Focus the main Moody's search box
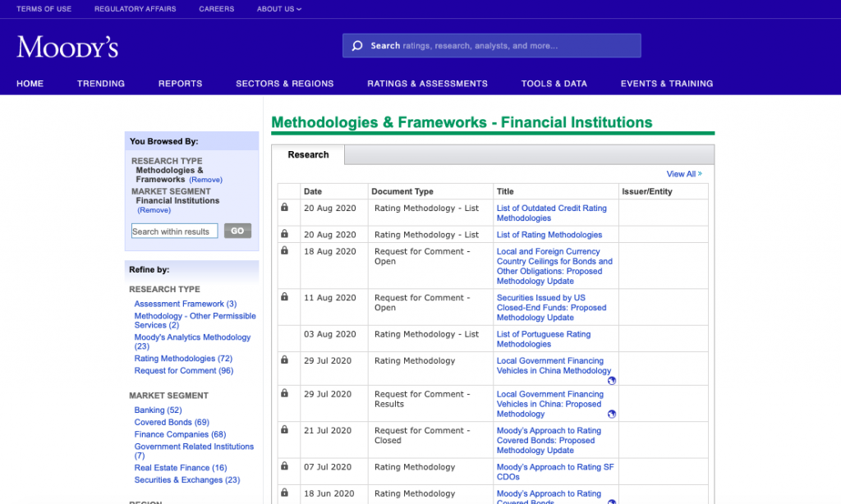This screenshot has width=841, height=504. pyautogui.click(x=492, y=46)
